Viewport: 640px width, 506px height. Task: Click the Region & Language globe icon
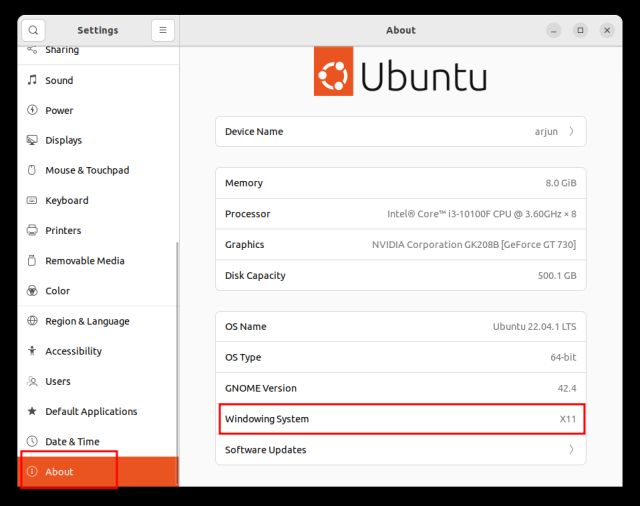coord(32,321)
